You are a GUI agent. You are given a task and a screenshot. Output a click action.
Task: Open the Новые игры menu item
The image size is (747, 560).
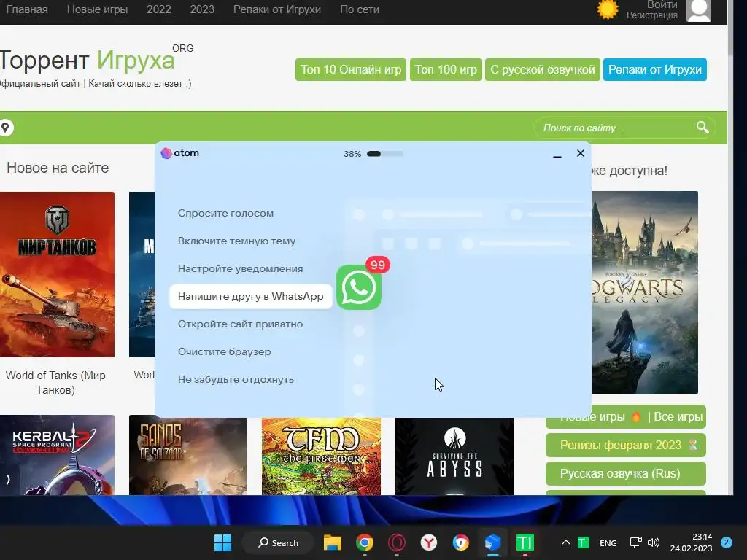tap(97, 9)
